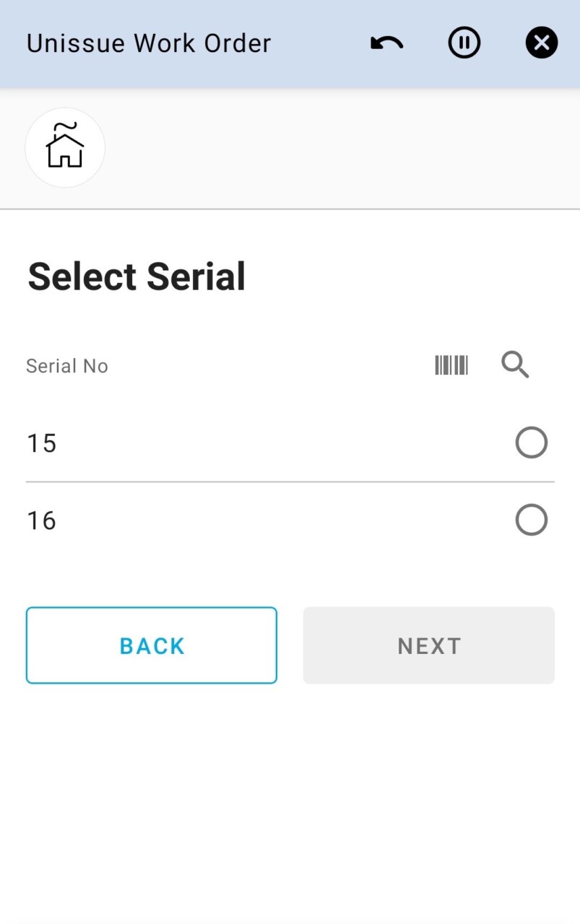Choose the second serial row
The width and height of the screenshot is (580, 924).
(289, 520)
